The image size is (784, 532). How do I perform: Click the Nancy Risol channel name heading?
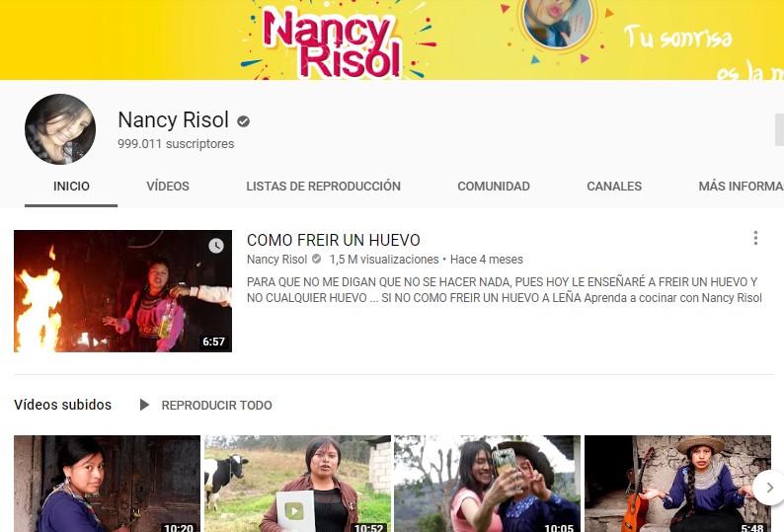tap(173, 120)
